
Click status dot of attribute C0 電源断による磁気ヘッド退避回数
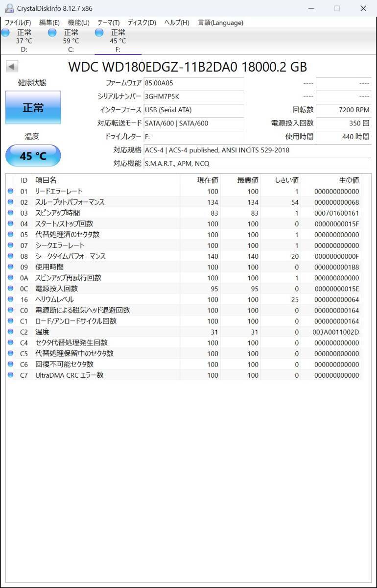[x=10, y=310]
